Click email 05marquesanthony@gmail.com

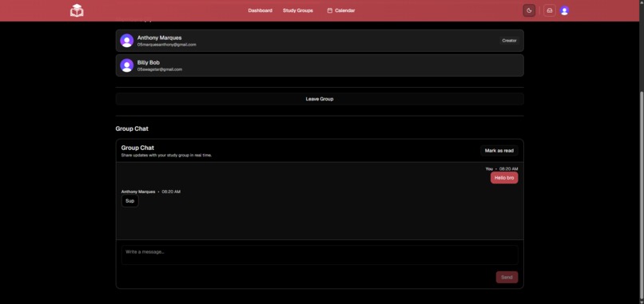coord(166,45)
